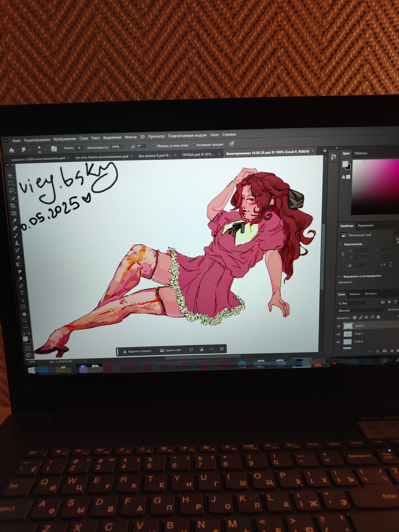Select the Horizontal Type tool
399x532 pixels.
22,293
